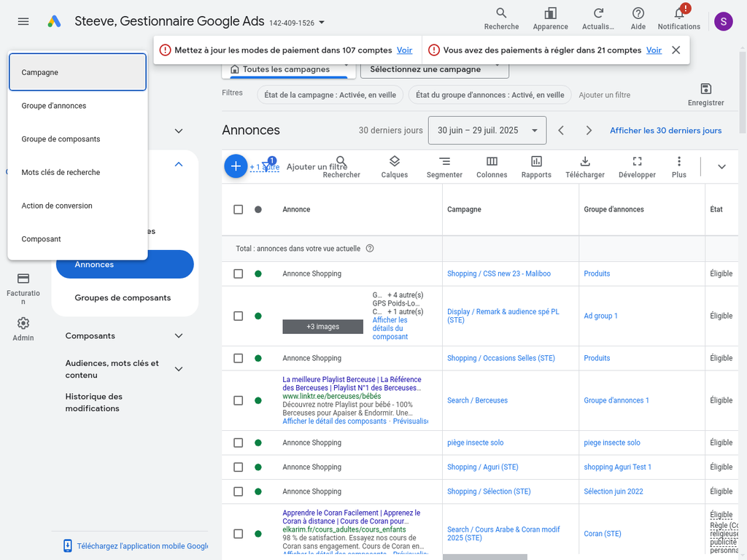The image size is (747, 560).
Task: Check the Display / Remark & audience row
Action: pyautogui.click(x=239, y=316)
